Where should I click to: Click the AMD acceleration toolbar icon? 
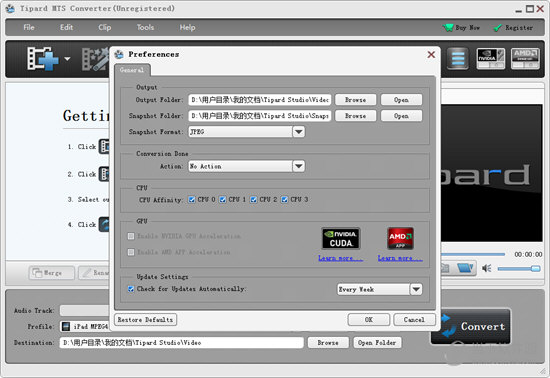pos(525,59)
